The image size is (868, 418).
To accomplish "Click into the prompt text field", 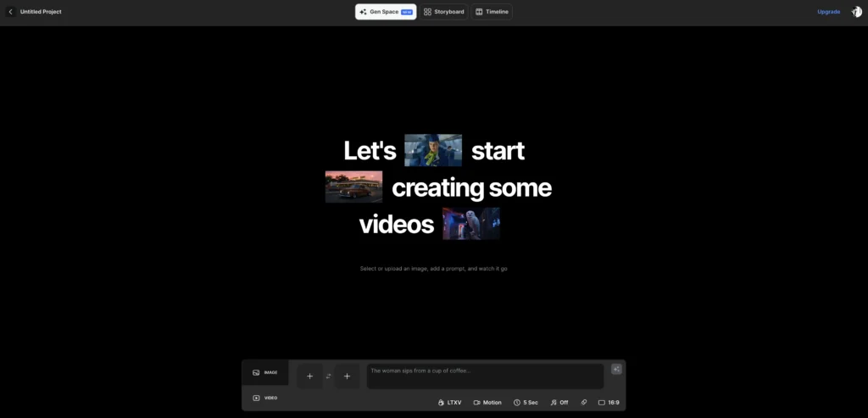I will pyautogui.click(x=485, y=376).
